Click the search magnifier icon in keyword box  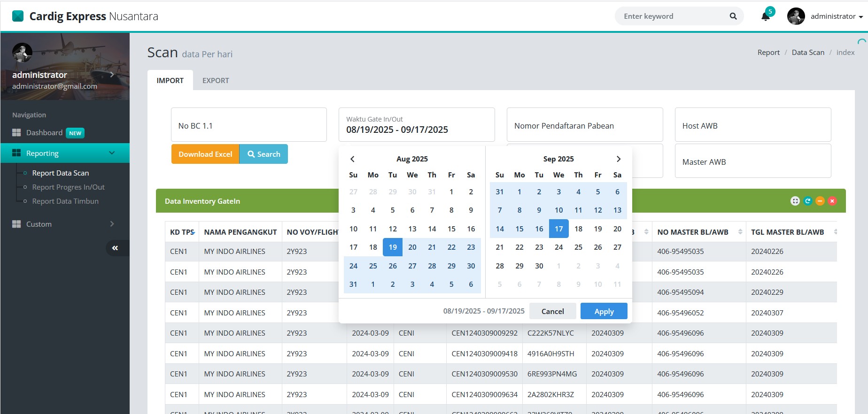coord(733,16)
